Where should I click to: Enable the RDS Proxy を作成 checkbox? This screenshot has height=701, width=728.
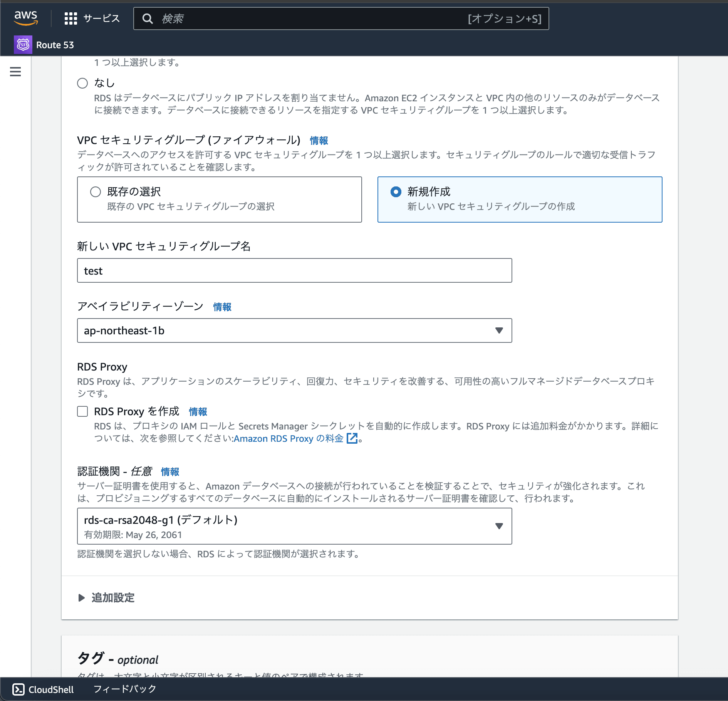tap(82, 411)
